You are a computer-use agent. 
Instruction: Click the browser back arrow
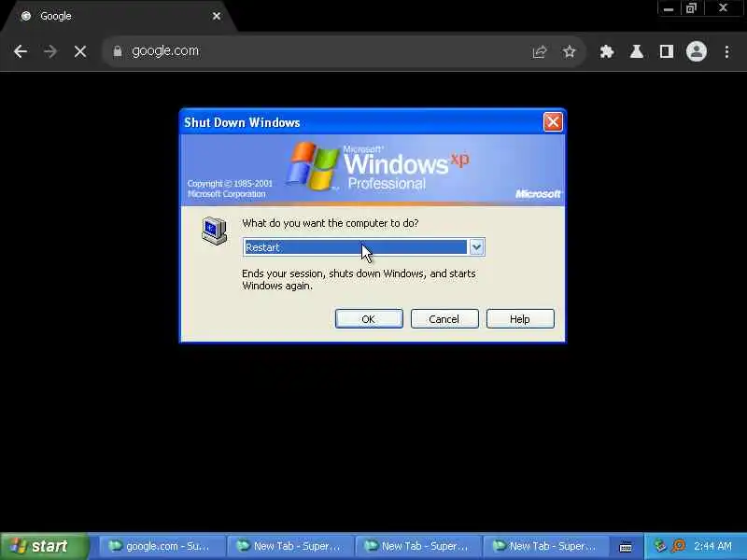pyautogui.click(x=21, y=51)
